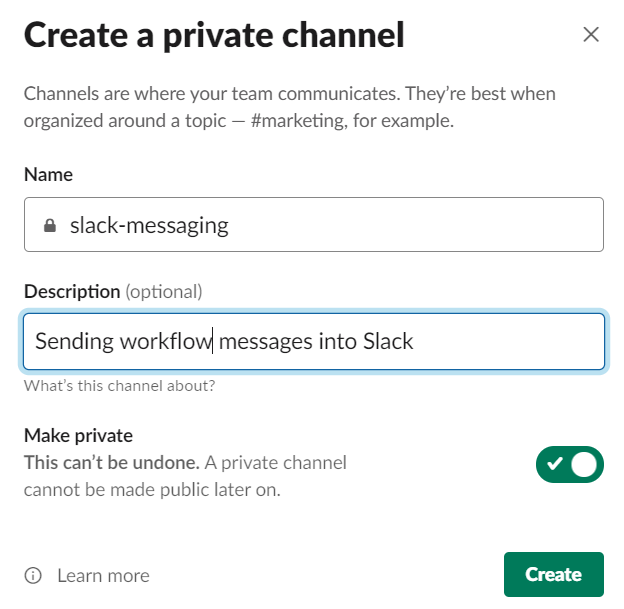Click the checkmark inside the private switch
The width and height of the screenshot is (624, 609).
tap(554, 464)
